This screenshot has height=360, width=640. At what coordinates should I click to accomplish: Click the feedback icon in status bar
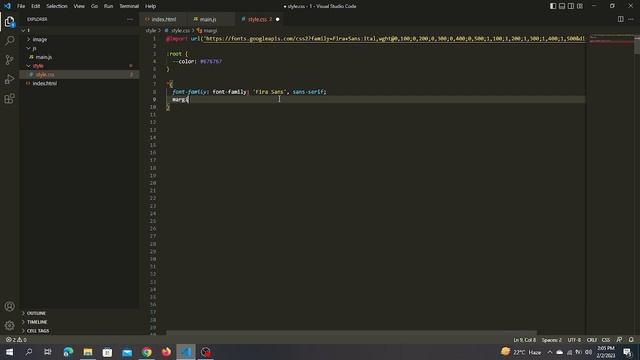click(619, 340)
